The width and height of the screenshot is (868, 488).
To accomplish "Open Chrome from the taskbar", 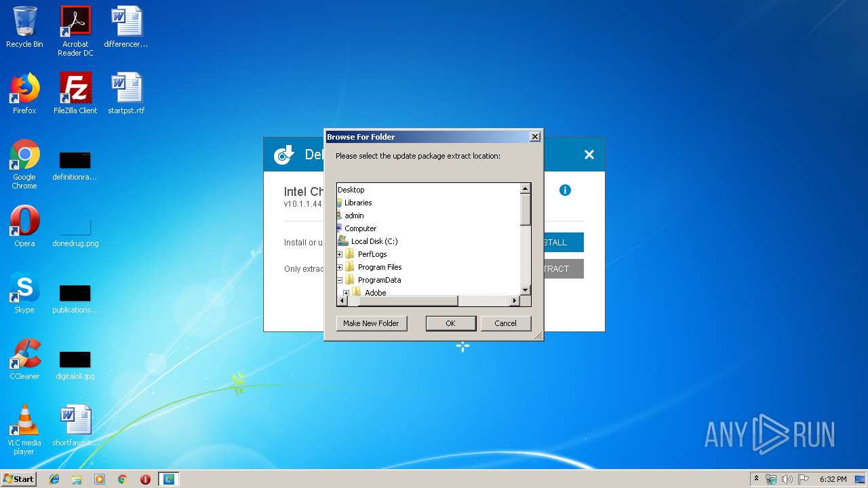I will click(x=123, y=479).
